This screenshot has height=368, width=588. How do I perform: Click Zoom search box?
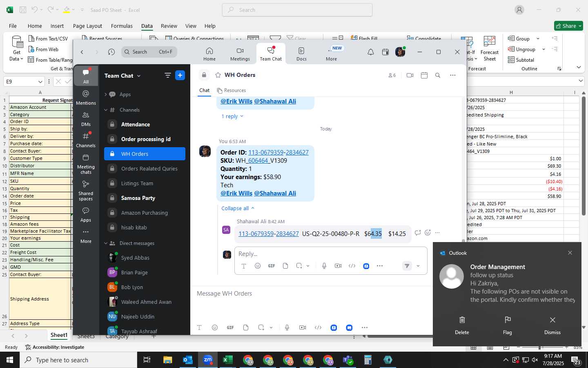pos(149,52)
